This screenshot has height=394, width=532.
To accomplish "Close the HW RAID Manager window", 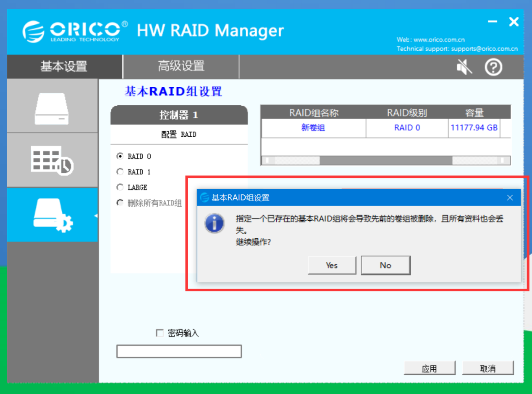I will click(x=514, y=22).
